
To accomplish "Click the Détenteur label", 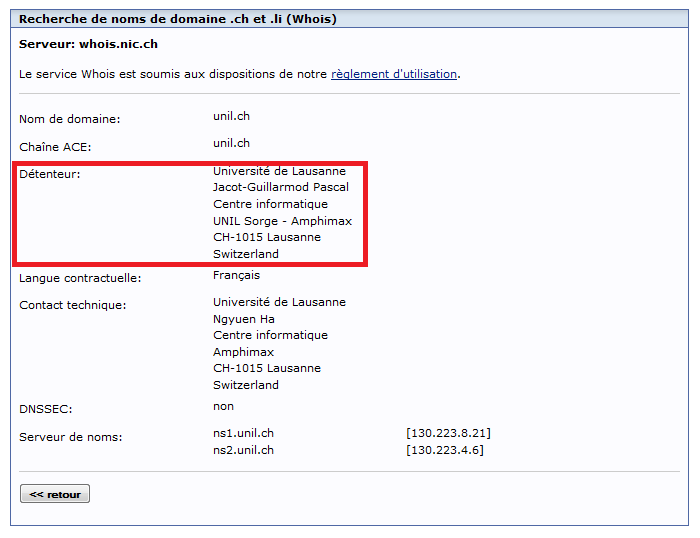I will 49,174.
